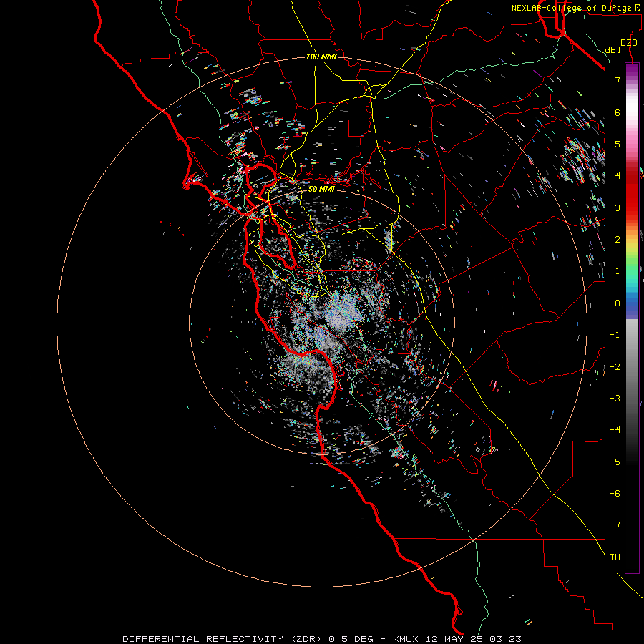The height and width of the screenshot is (644, 644).
Task: Click the -5 value on the dB scale
Action: 615,462
